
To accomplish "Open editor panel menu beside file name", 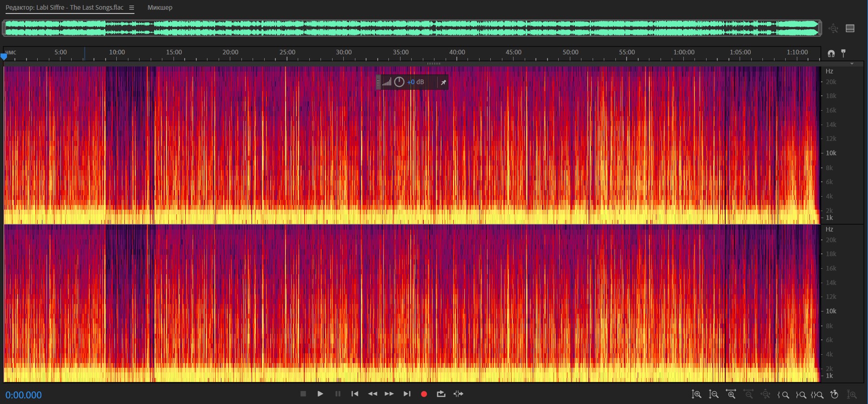I will (x=132, y=8).
